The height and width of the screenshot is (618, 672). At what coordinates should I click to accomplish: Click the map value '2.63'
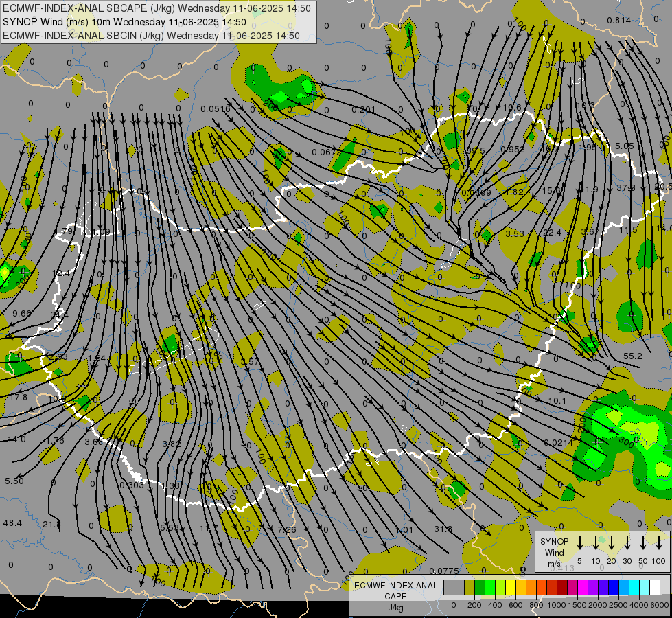58,356
